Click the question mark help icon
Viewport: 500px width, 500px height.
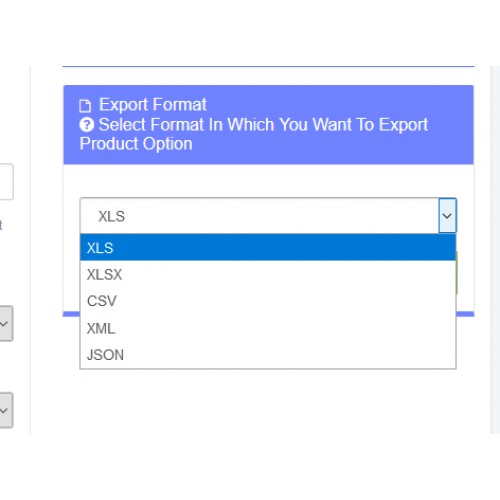coord(87,125)
